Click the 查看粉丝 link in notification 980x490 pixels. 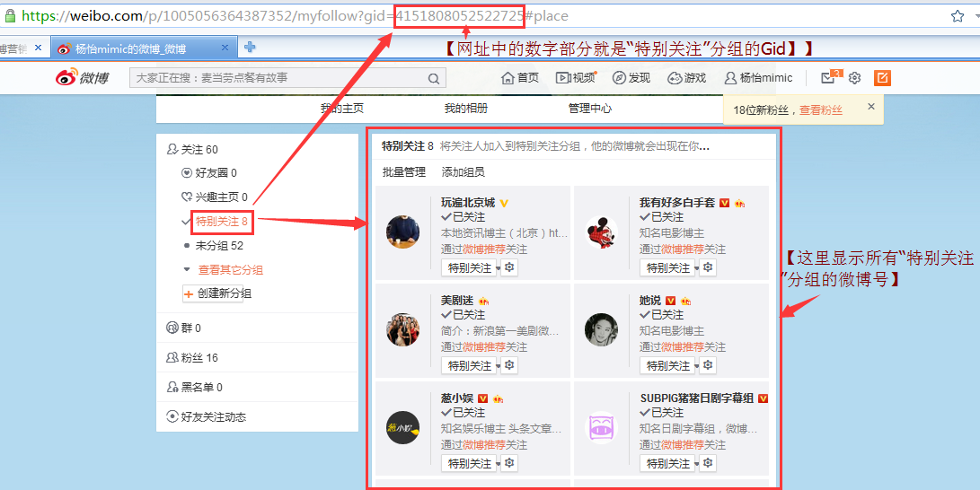click(821, 110)
